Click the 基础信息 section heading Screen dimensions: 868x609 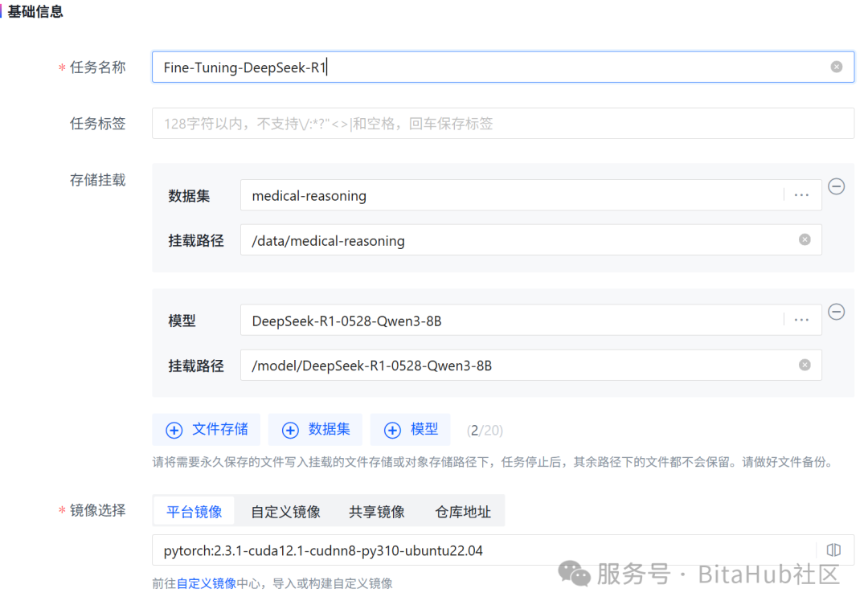pos(35,11)
